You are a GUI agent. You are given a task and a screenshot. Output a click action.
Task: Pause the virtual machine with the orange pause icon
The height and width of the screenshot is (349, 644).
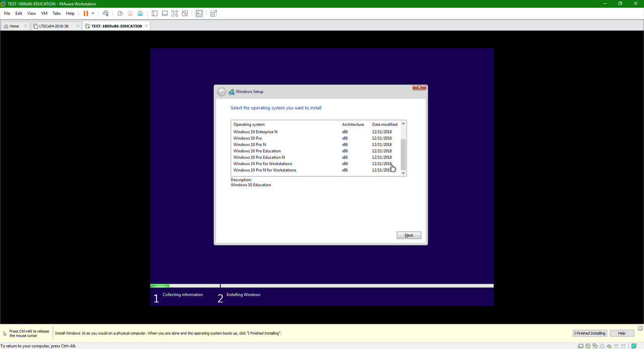click(x=86, y=13)
